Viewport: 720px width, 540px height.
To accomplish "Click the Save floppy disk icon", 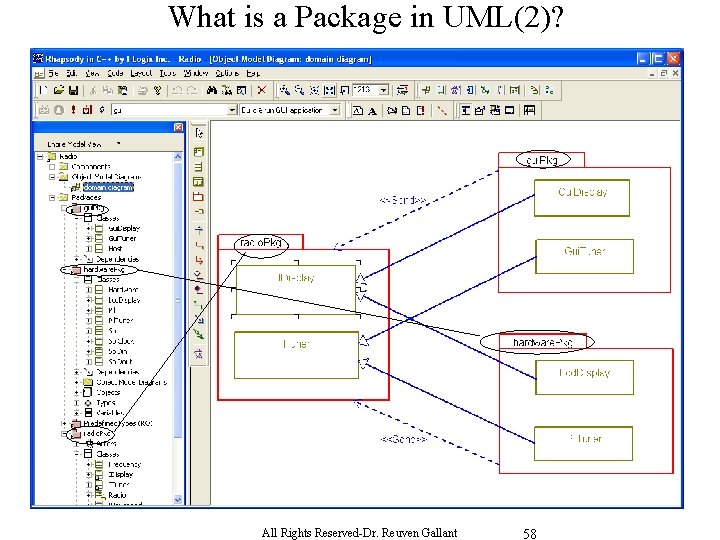I will point(73,90).
